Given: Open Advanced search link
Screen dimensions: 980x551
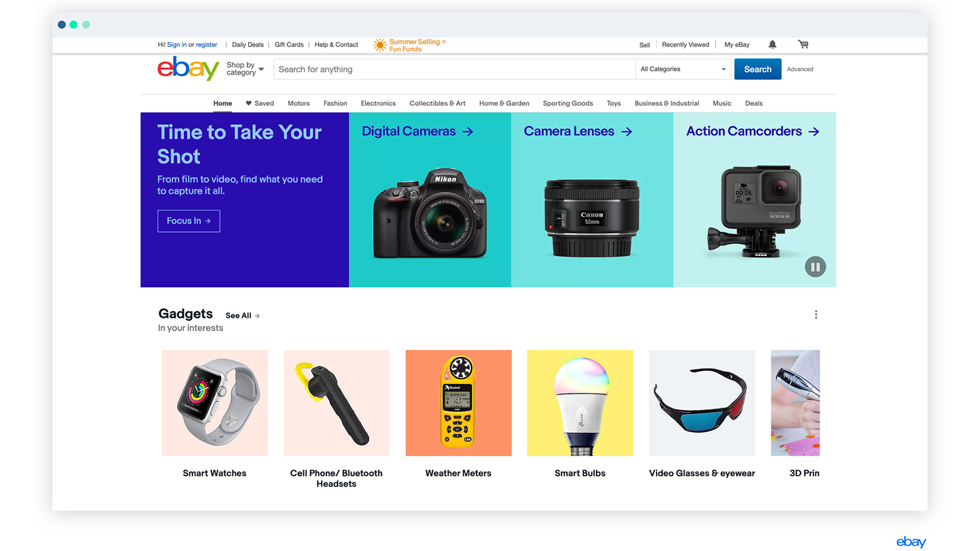Looking at the screenshot, I should pos(800,69).
